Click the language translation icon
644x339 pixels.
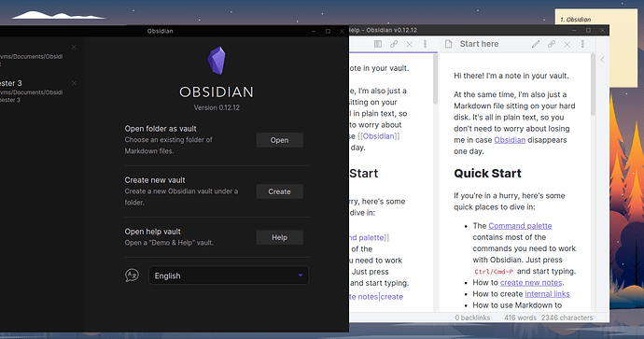click(132, 275)
